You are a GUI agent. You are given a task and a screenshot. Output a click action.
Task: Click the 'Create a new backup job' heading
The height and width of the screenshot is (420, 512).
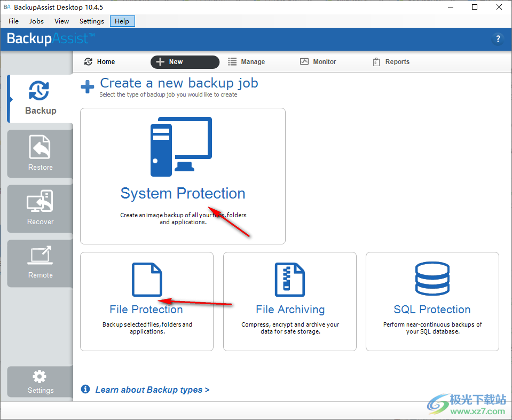pyautogui.click(x=179, y=83)
